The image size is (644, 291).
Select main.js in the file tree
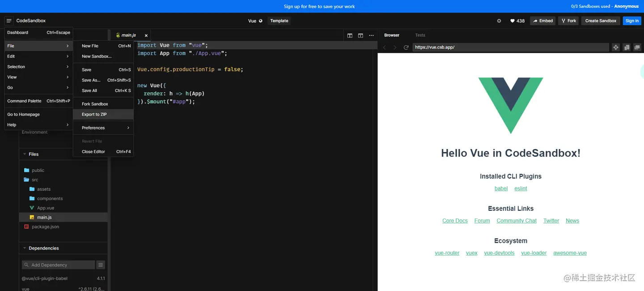coord(63,217)
